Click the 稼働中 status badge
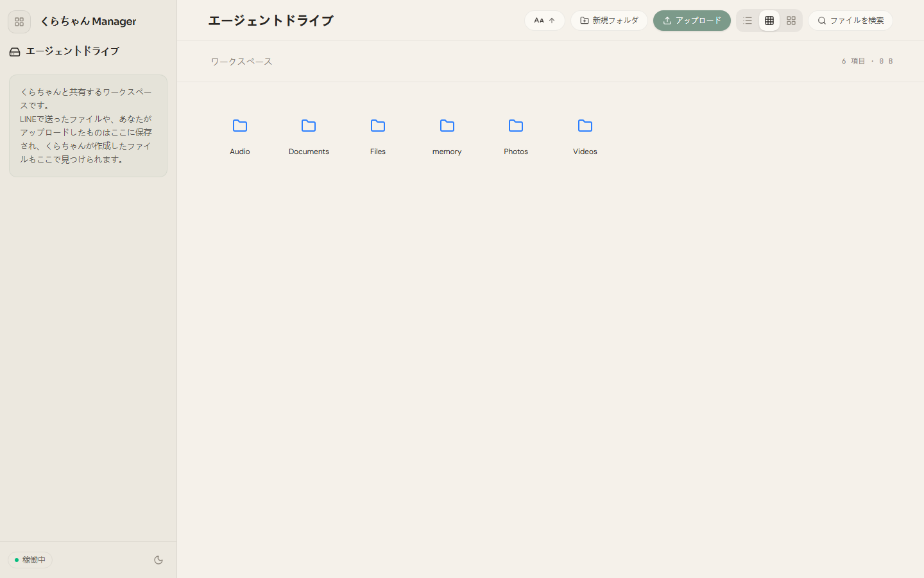924x578 pixels. pos(30,560)
